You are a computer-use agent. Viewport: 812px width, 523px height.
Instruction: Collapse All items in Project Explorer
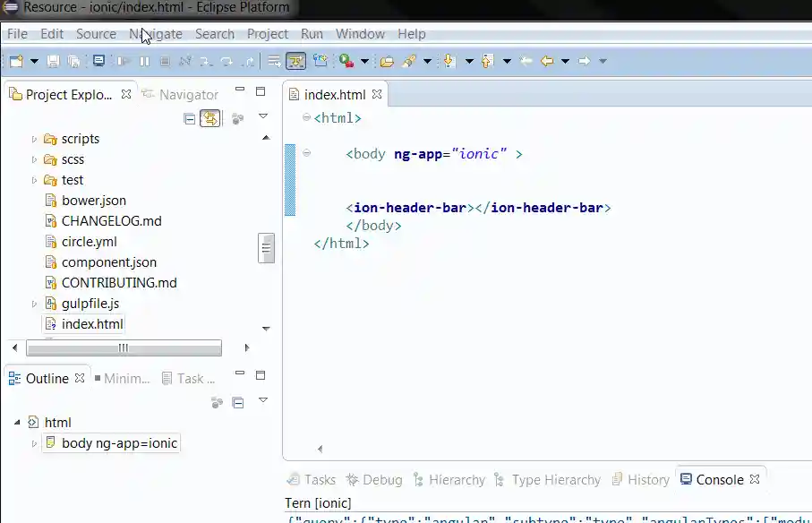[x=190, y=118]
